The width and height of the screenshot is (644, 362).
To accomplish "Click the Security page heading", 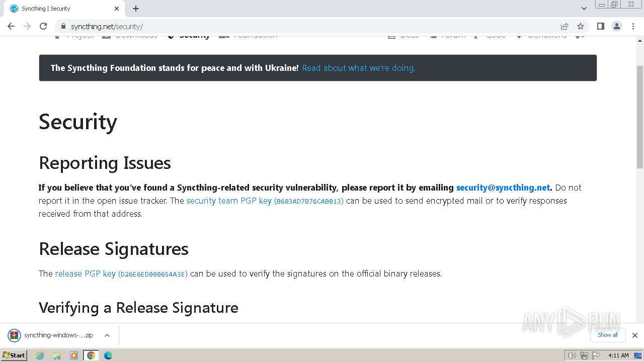I will point(78,122).
